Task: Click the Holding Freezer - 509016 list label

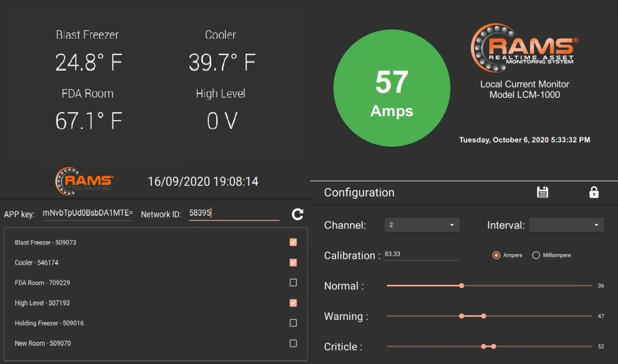Action: coord(49,323)
